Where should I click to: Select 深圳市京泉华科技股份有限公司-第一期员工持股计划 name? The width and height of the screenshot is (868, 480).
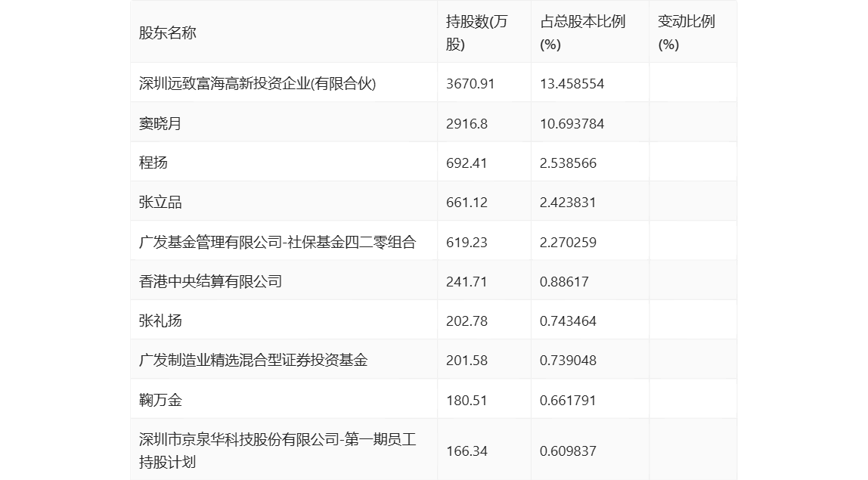pyautogui.click(x=277, y=451)
